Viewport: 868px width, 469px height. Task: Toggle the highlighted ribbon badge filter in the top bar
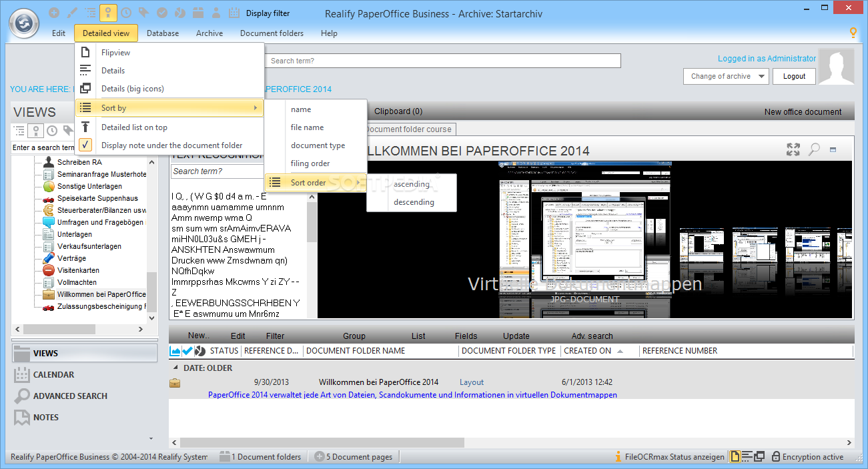108,13
